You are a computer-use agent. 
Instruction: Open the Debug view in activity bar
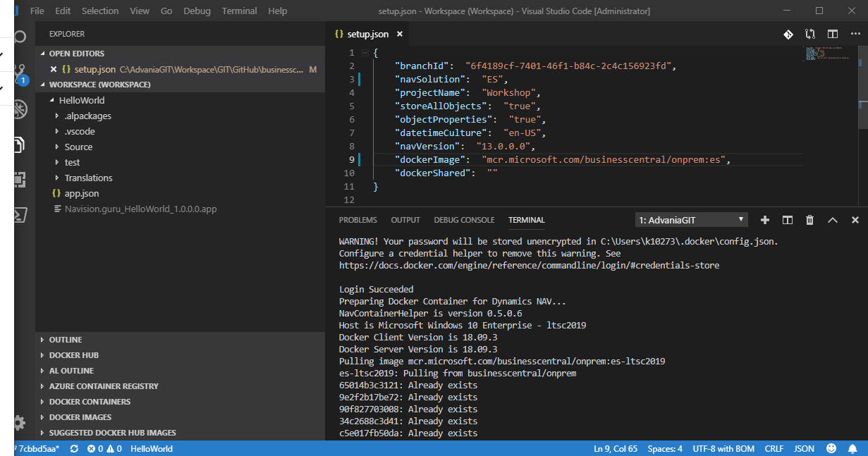coord(20,109)
